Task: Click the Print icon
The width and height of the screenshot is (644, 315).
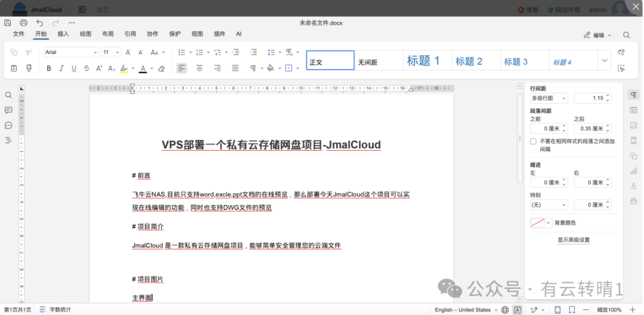Action: [23, 23]
